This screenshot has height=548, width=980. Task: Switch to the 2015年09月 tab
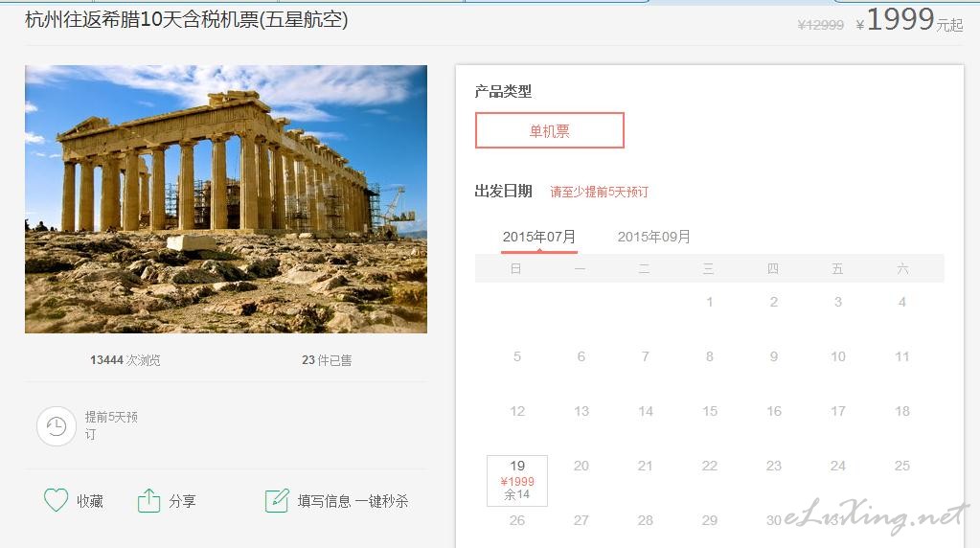pyautogui.click(x=653, y=237)
